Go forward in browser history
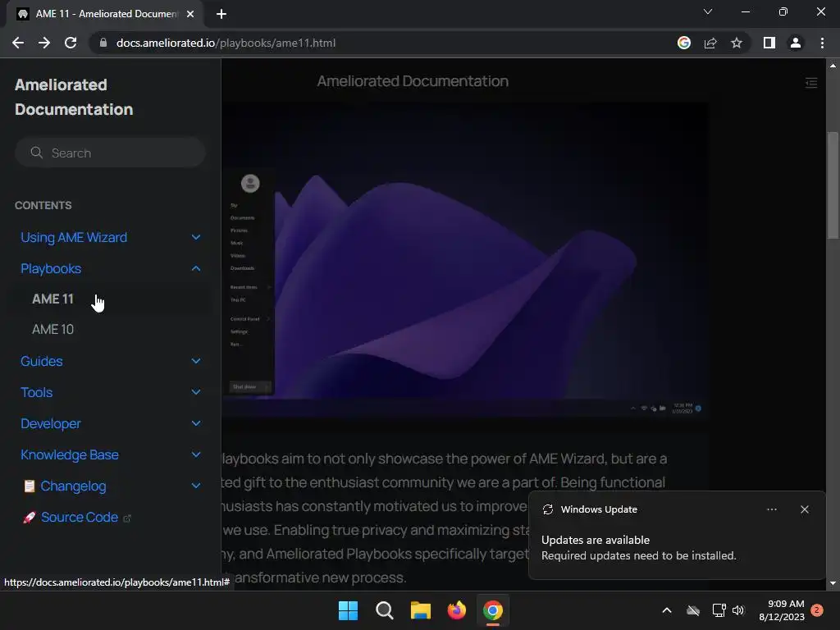This screenshot has width=840, height=630. (44, 43)
